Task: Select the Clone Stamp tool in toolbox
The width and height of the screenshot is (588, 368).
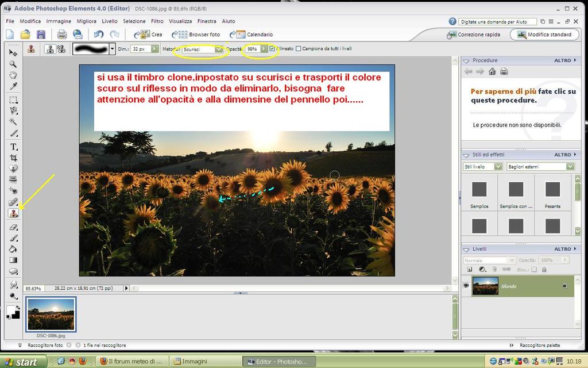Action: pyautogui.click(x=13, y=213)
